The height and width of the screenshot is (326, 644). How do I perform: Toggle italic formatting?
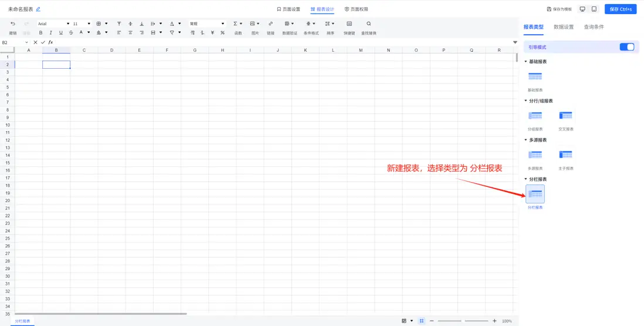pyautogui.click(x=51, y=32)
